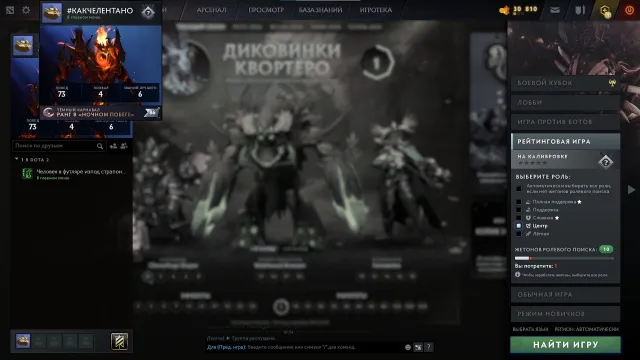The image size is (640, 360).
Task: Expand Игра против ботов section
Action: point(565,122)
